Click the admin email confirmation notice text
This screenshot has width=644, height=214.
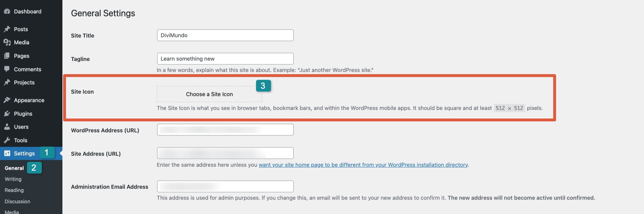pos(376,198)
